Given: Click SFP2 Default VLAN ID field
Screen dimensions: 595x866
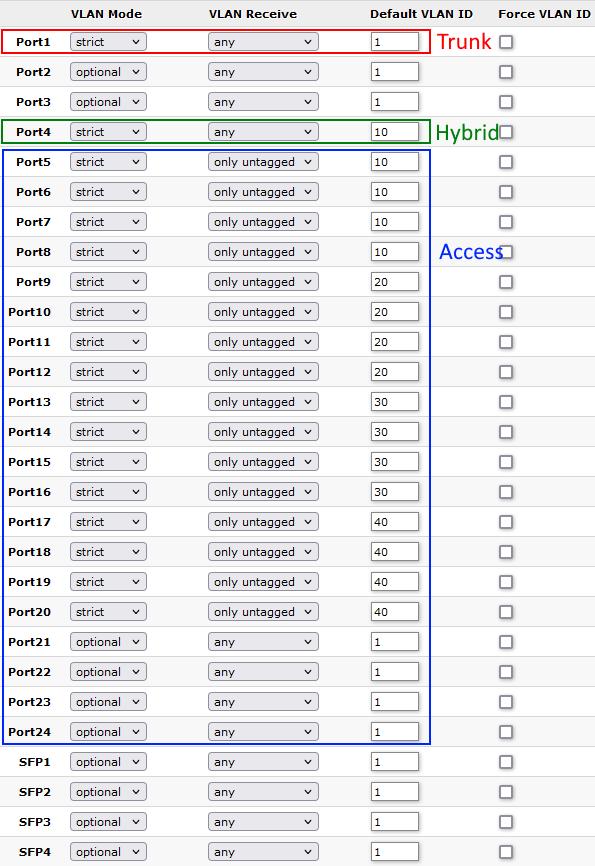Looking at the screenshot, I should pyautogui.click(x=395, y=792).
